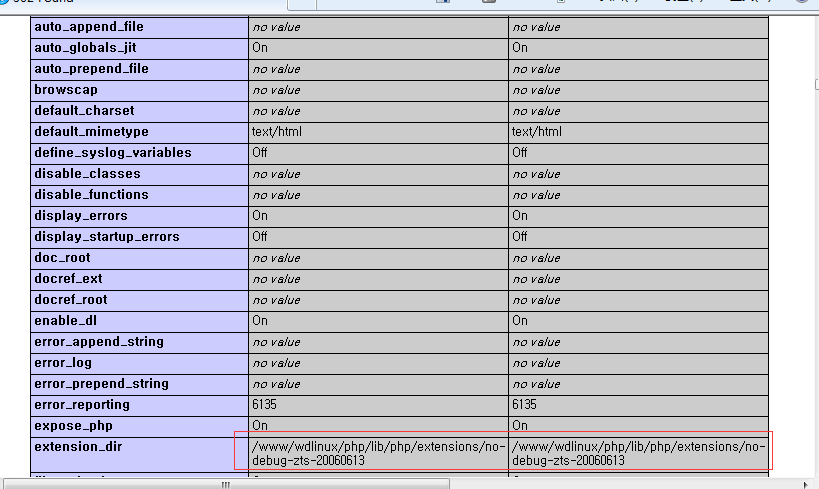
Task: Click the auto_prepend_file directive name
Action: [91, 68]
